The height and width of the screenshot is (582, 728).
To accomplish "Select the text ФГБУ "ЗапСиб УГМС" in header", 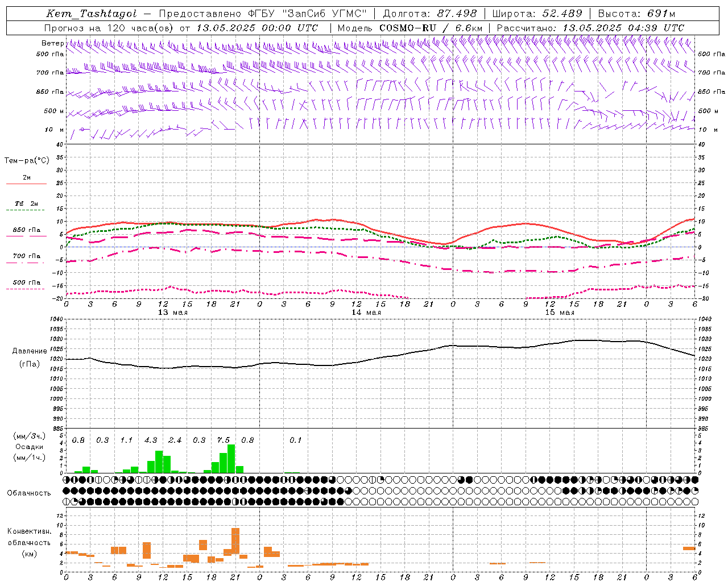I will pyautogui.click(x=308, y=14).
